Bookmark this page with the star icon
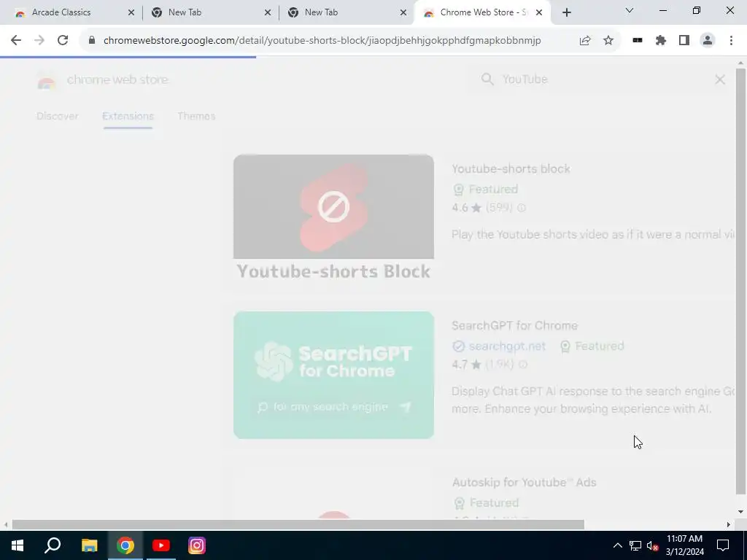Screen dimensions: 747x560 (608, 41)
